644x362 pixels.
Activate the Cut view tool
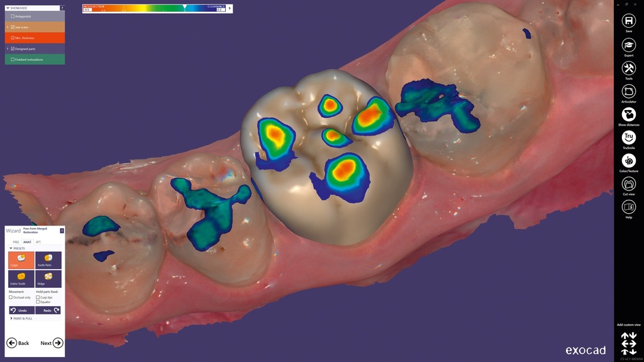pos(628,184)
